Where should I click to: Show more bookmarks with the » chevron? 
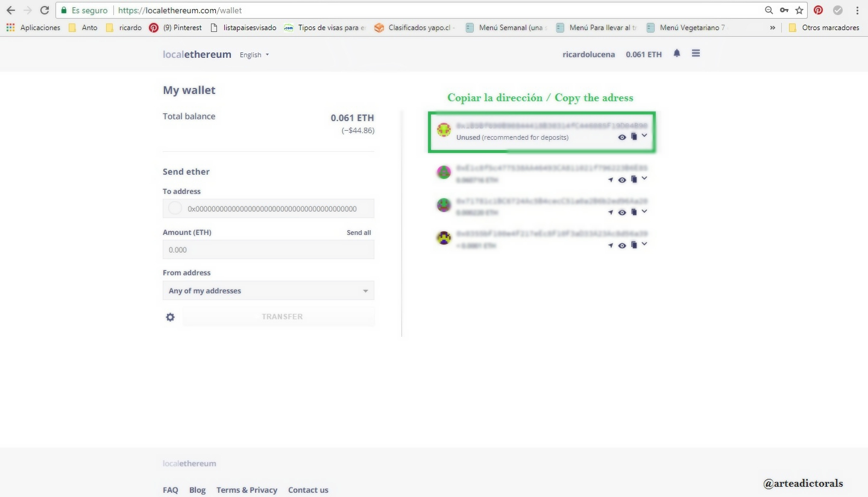point(773,28)
